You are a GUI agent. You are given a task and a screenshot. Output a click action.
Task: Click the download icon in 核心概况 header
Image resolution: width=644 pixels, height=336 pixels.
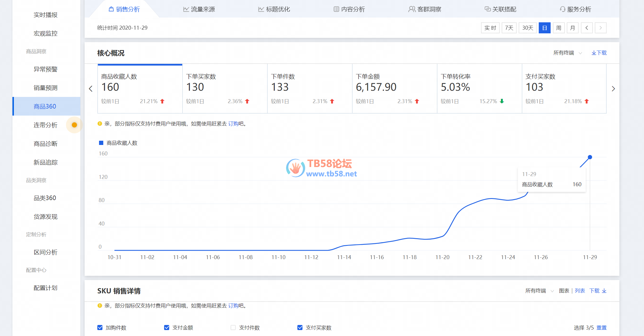pyautogui.click(x=594, y=53)
